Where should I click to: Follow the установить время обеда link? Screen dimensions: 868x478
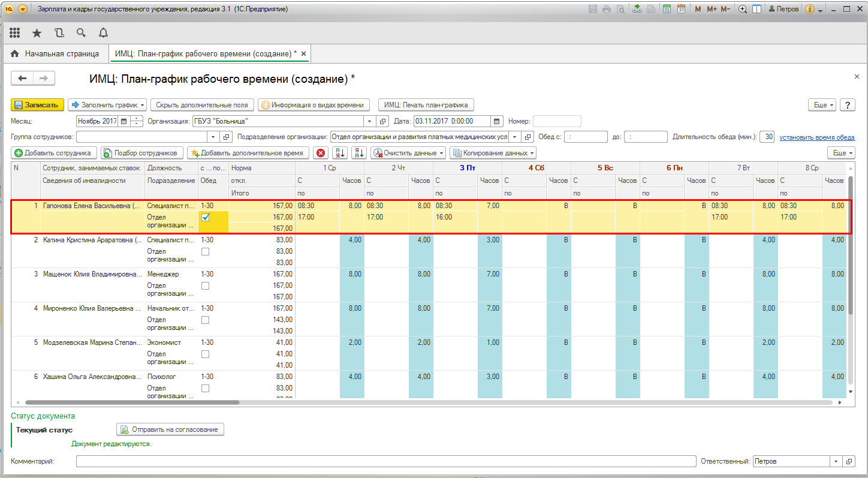coord(816,137)
